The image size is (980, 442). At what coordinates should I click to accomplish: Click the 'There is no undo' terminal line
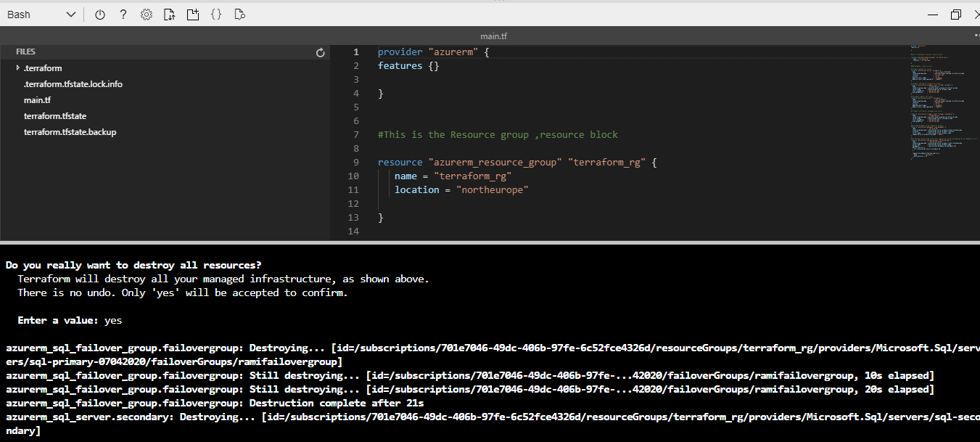(x=182, y=292)
